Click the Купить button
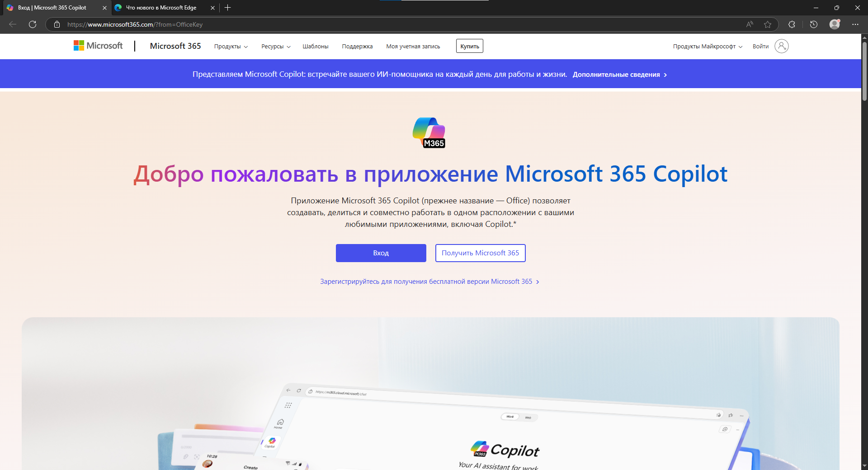The image size is (868, 470). (x=470, y=46)
